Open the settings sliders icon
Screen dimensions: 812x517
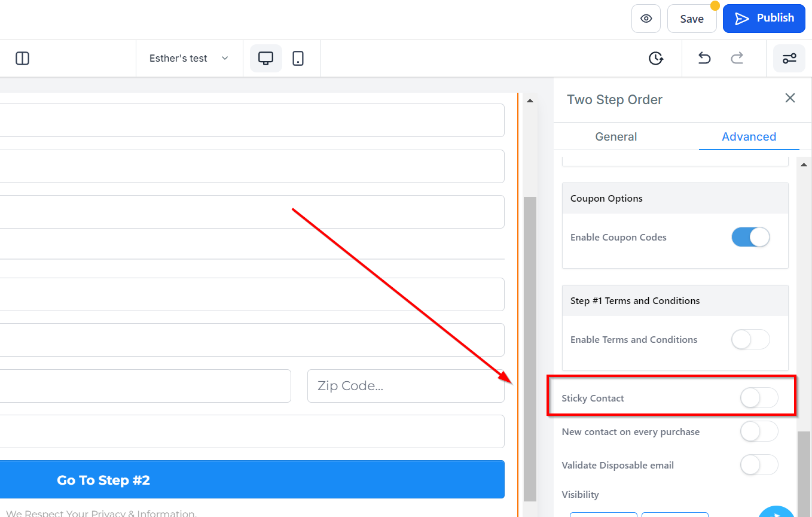point(789,59)
